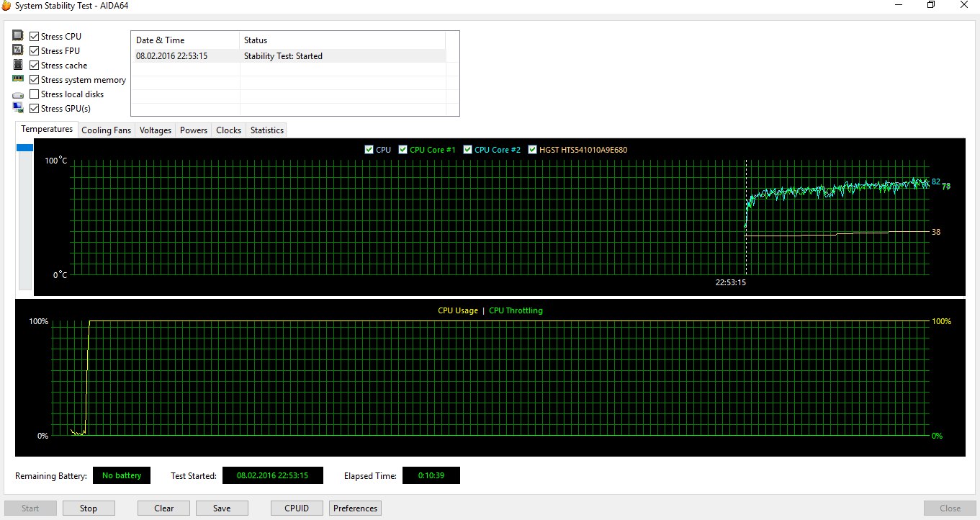Viewport: 980px width, 520px height.
Task: Click the CPU chip icon beside Stress CPU
Action: 18,35
